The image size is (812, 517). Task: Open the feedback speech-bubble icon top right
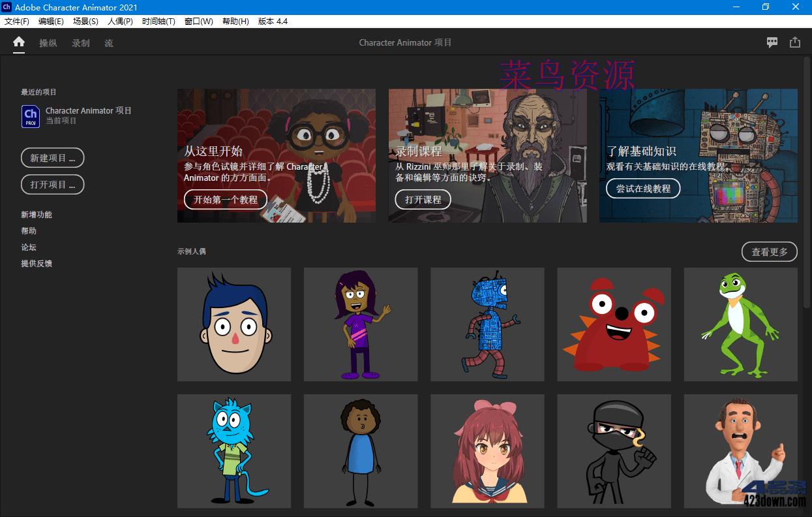(x=772, y=42)
